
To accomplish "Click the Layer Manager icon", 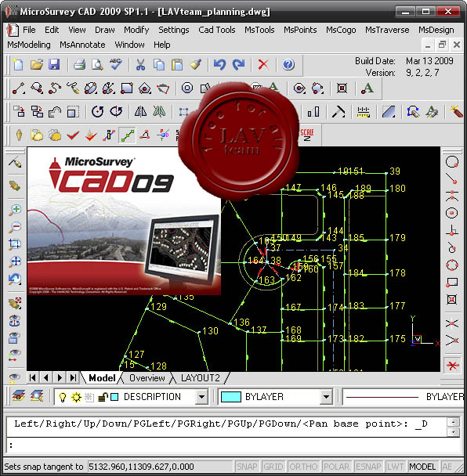I will (x=18, y=396).
